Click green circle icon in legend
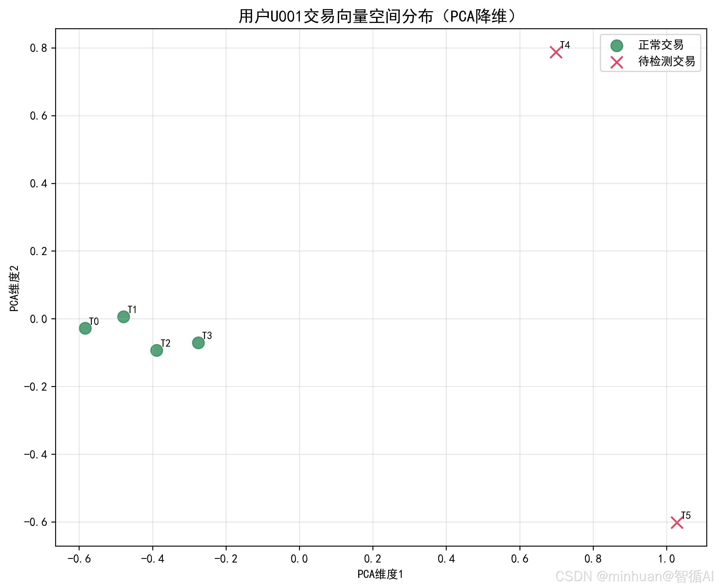715x588 pixels. click(x=616, y=45)
